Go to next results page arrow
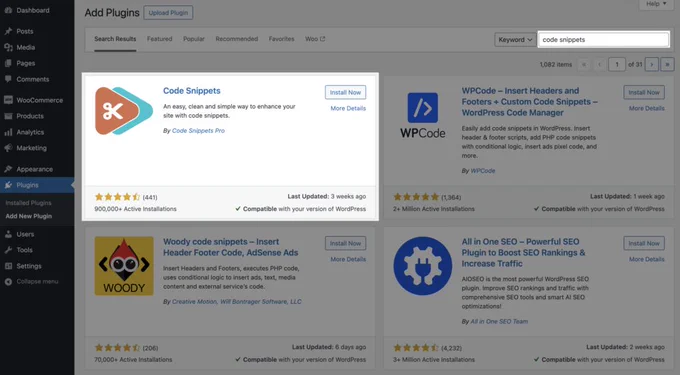The height and width of the screenshot is (375, 680). coord(651,65)
